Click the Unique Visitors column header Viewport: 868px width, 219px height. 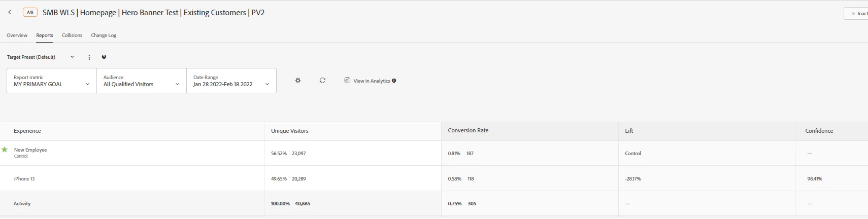289,131
